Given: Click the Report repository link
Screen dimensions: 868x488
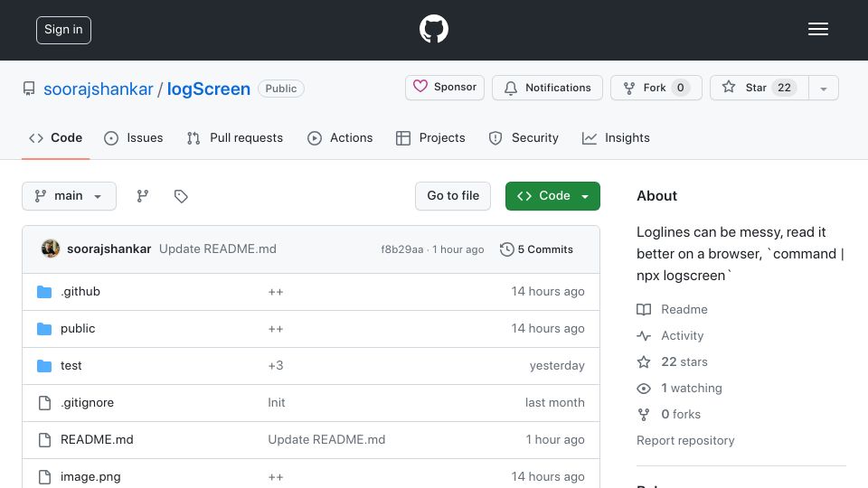Looking at the screenshot, I should (685, 440).
